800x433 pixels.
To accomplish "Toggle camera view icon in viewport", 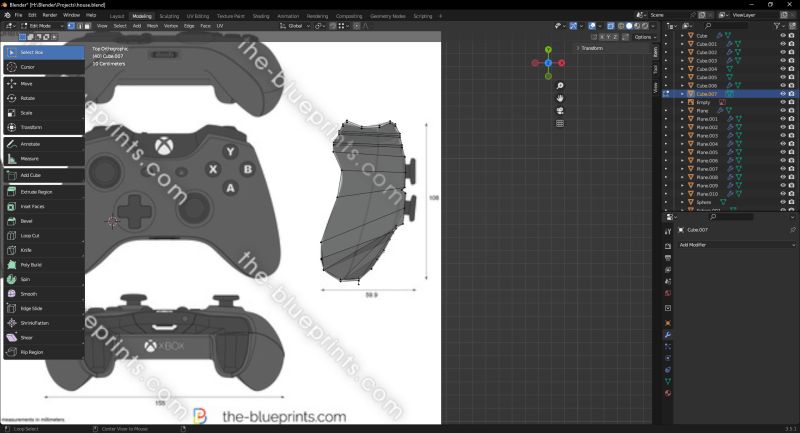I will [x=560, y=111].
